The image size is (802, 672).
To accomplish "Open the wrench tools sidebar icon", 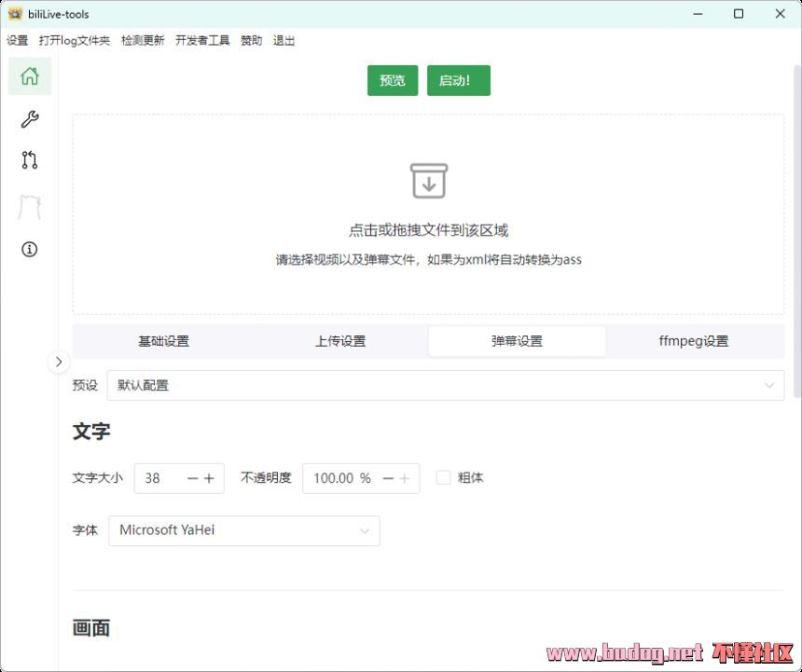I will click(x=30, y=119).
